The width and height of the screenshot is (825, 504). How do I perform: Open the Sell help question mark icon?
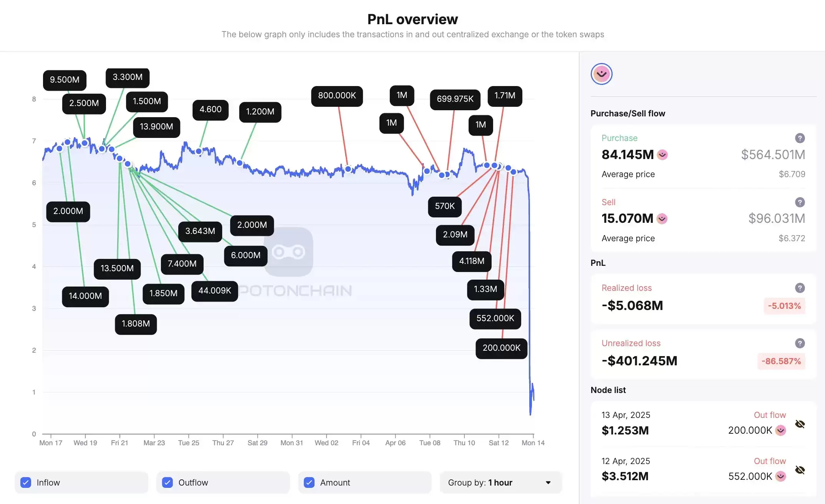[800, 202]
